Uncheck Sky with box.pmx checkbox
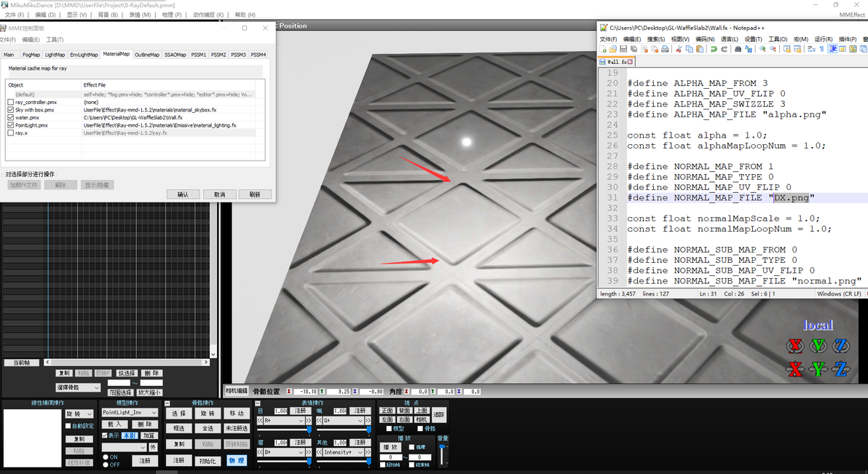 click(10, 110)
